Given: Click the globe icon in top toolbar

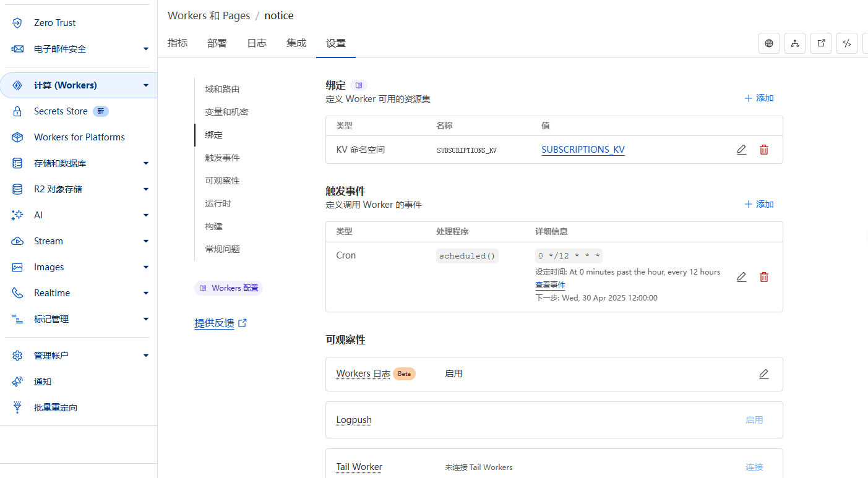Looking at the screenshot, I should pos(769,43).
